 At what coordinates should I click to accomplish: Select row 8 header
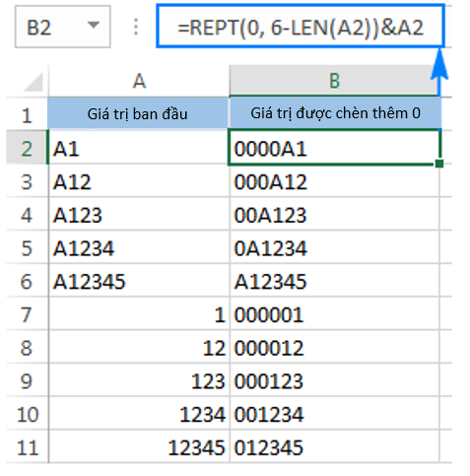[28, 347]
